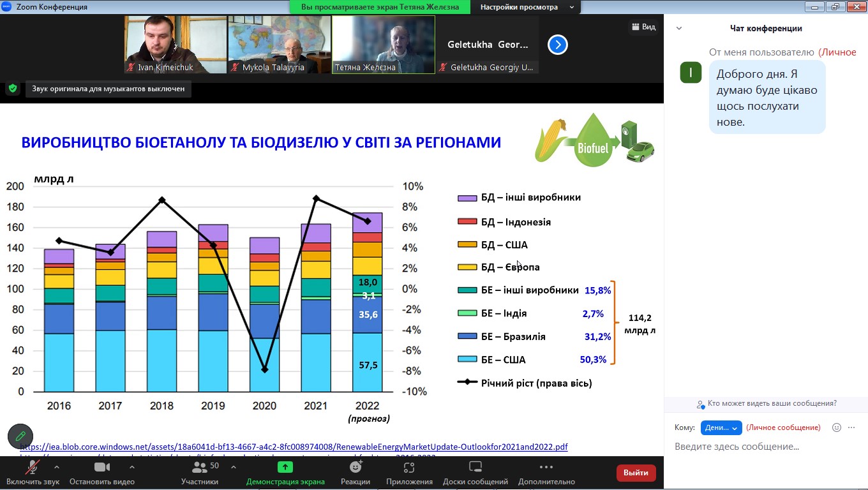Select Тетяна Желєзна video thumbnail
This screenshot has width=868, height=490.
coord(384,45)
